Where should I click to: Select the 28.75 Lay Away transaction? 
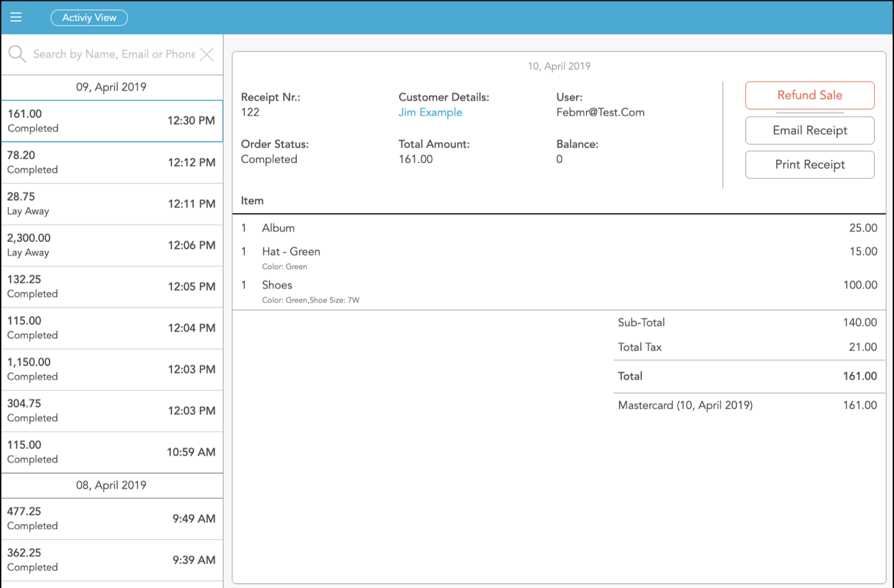112,204
